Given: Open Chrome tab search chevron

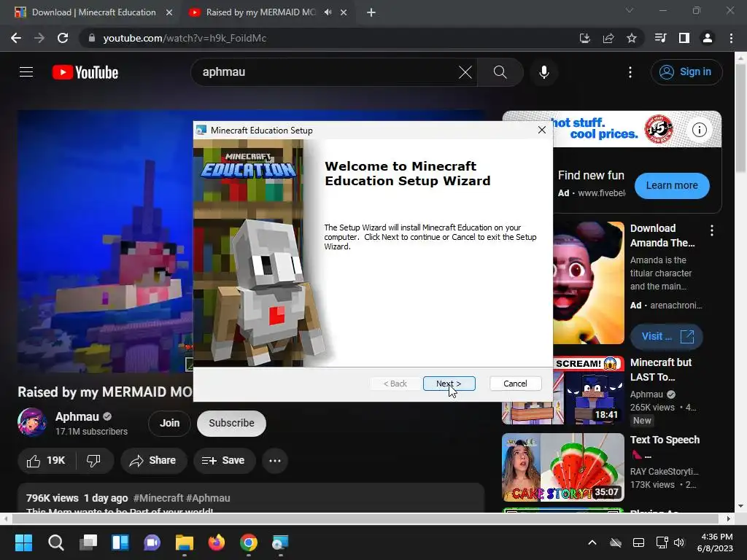Looking at the screenshot, I should pos(630,10).
